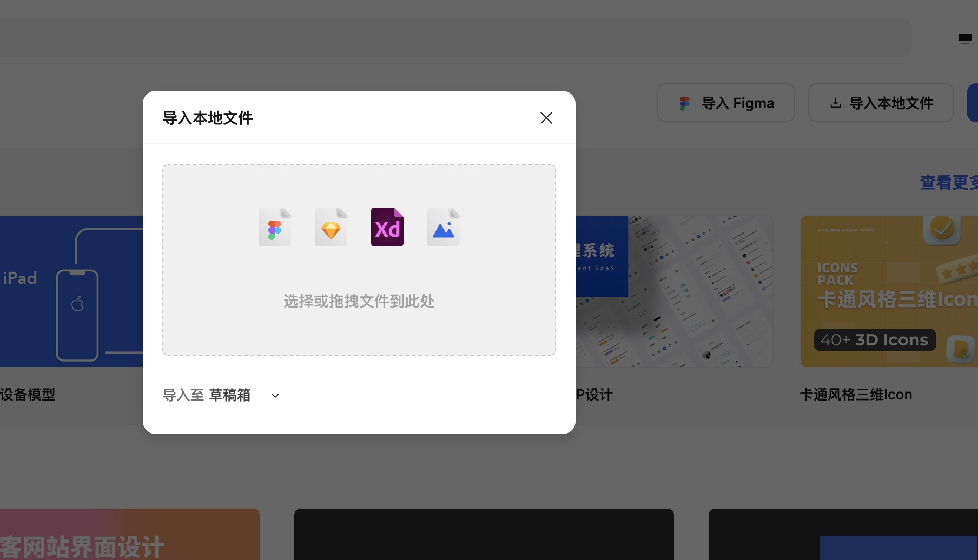
Task: Close the 导入本地文件 dialog
Action: tap(546, 118)
